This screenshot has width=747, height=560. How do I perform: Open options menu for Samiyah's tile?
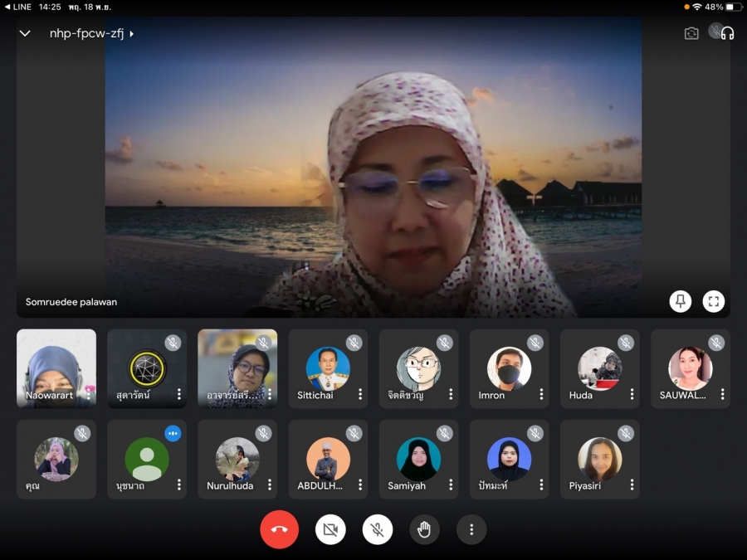(451, 485)
